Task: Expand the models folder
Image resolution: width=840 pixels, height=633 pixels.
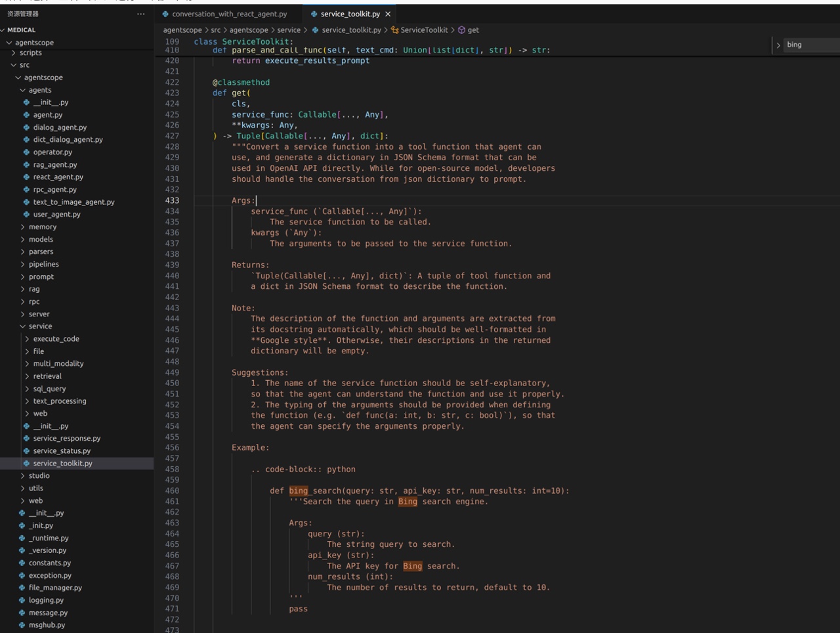Action: coord(23,240)
